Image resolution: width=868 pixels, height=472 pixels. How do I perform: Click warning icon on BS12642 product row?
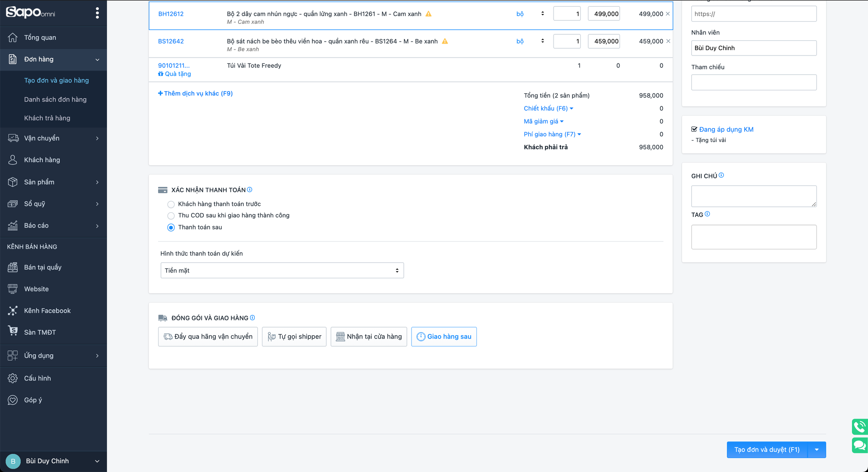click(445, 41)
